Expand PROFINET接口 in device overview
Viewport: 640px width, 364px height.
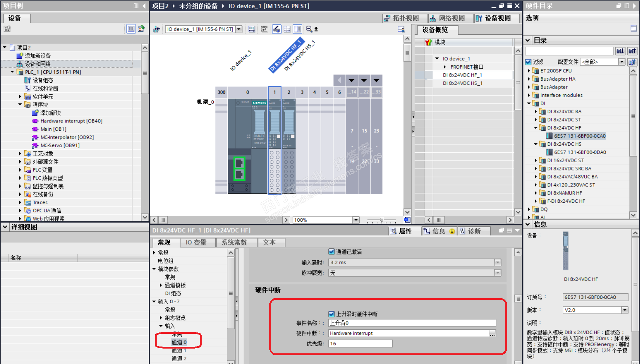[x=445, y=67]
